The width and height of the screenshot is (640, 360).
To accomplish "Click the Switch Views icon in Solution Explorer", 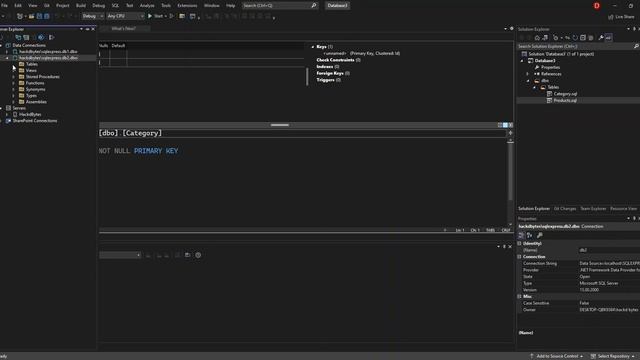I will tap(545, 38).
